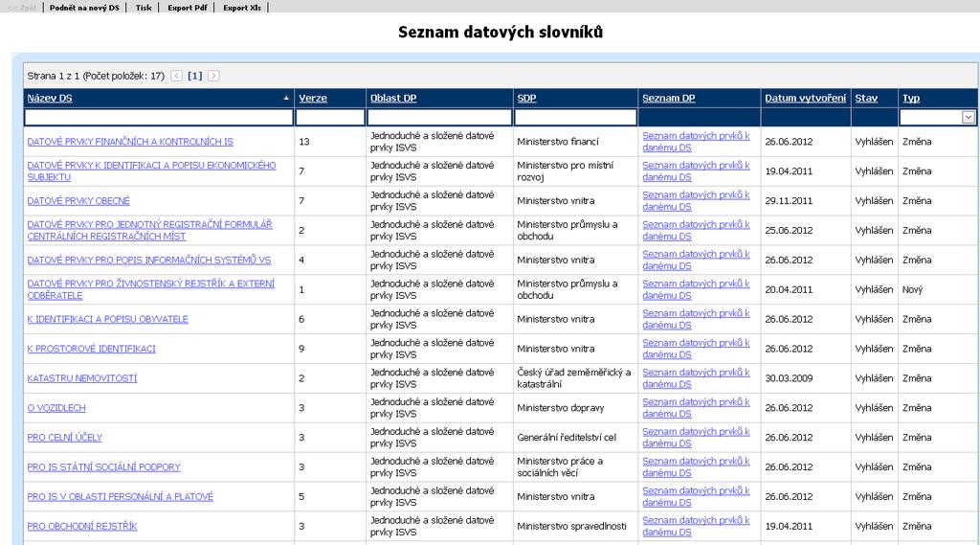The image size is (980, 545).
Task: Open PRO IS V OBLASTI PERSONÁLNÍ A PLATOVÉ
Action: (x=120, y=497)
